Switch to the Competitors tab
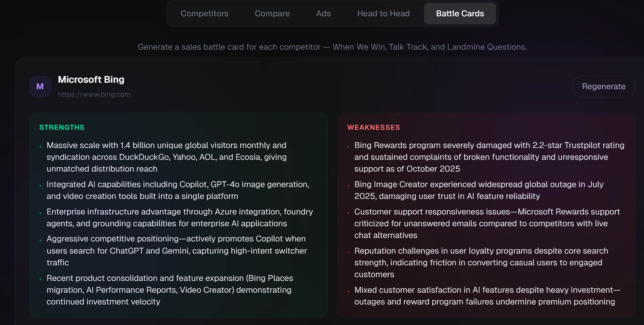This screenshot has width=644, height=325. click(x=204, y=14)
